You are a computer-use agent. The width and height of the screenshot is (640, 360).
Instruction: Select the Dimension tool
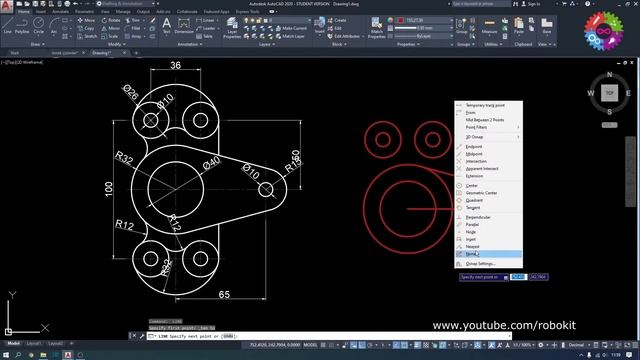tap(184, 25)
